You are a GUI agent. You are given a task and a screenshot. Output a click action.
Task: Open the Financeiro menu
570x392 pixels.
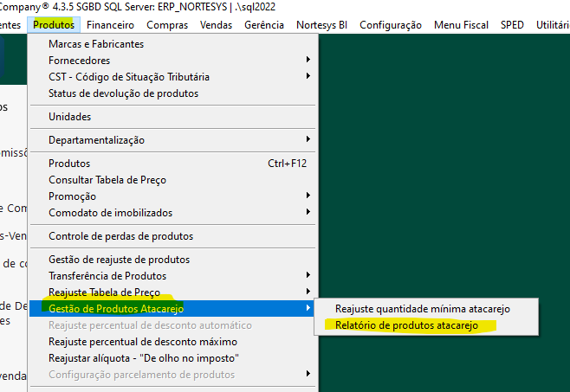(110, 25)
